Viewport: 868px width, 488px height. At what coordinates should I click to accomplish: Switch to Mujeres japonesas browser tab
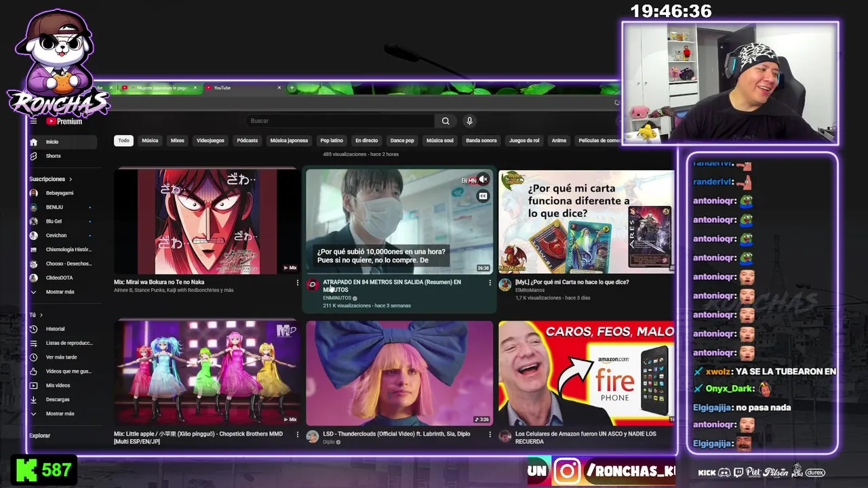pyautogui.click(x=159, y=87)
